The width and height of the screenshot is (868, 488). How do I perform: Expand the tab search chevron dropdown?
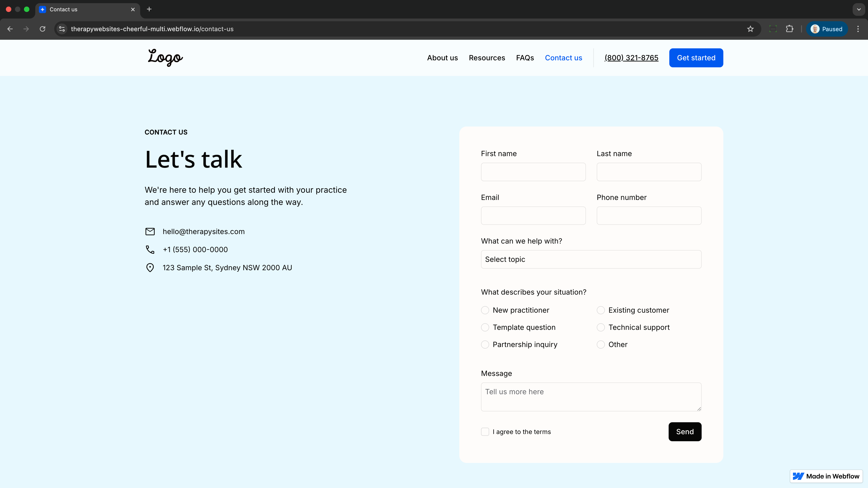[x=859, y=9]
